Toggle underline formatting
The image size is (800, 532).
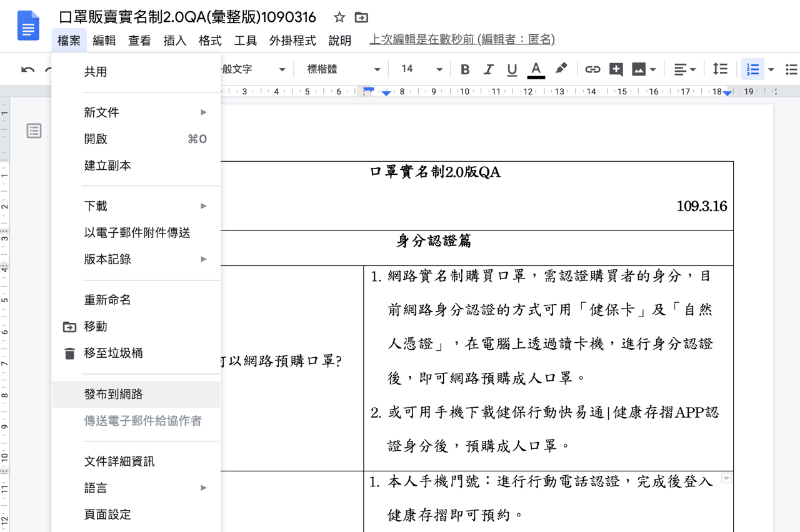click(512, 69)
